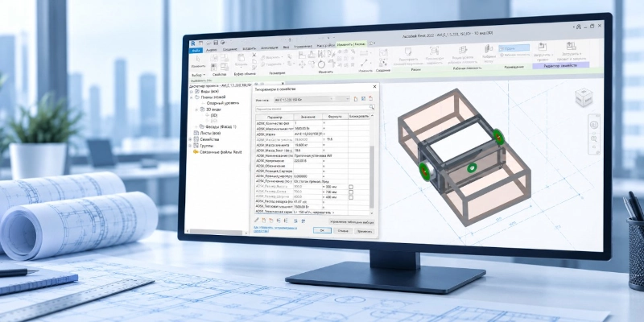This screenshot has width=644, height=322.
Task: Switch to the Вставить ribbon tab
Action: pyautogui.click(x=250, y=49)
